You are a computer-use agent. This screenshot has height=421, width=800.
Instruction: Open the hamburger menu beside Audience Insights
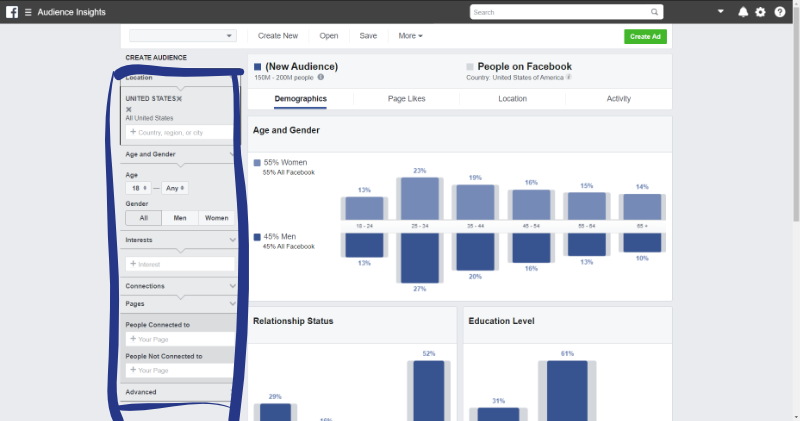tap(28, 12)
